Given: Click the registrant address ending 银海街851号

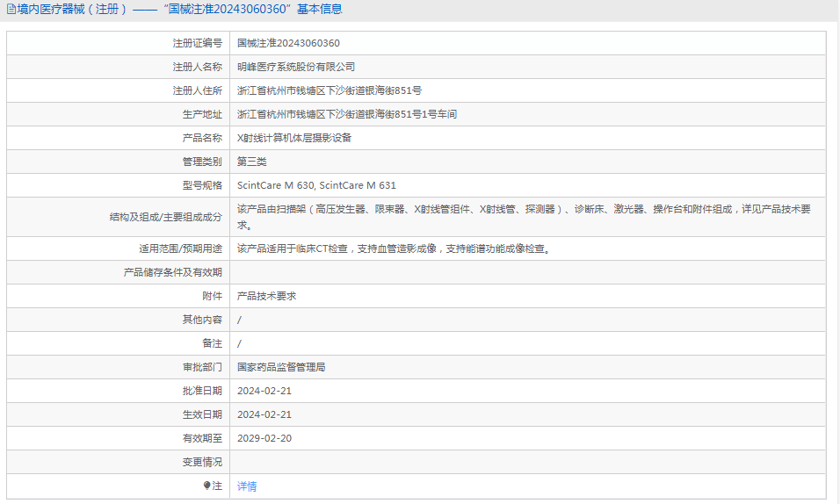Looking at the screenshot, I should [x=329, y=90].
